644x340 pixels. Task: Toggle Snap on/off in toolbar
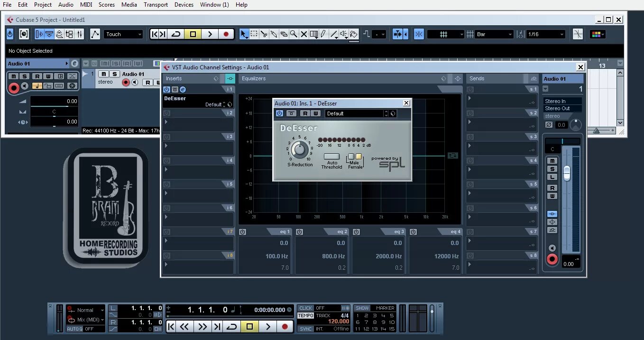[x=419, y=34]
